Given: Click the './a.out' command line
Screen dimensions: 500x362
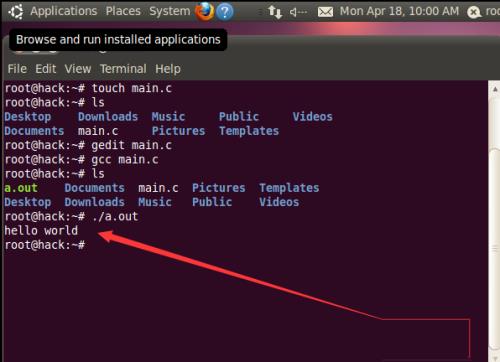Looking at the screenshot, I should click(71, 217).
